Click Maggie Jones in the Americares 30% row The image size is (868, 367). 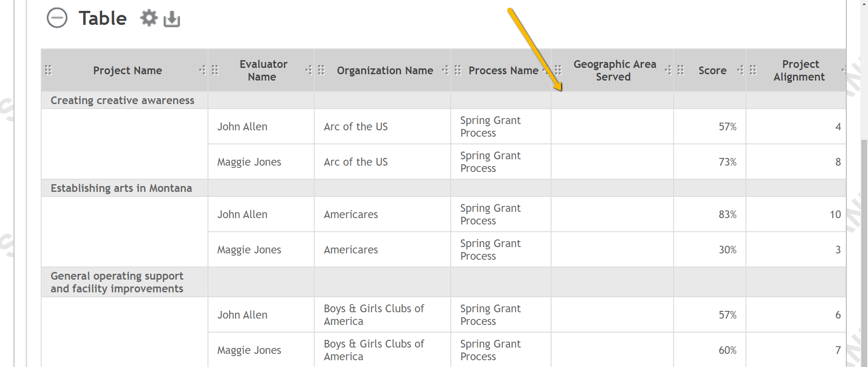(x=249, y=250)
